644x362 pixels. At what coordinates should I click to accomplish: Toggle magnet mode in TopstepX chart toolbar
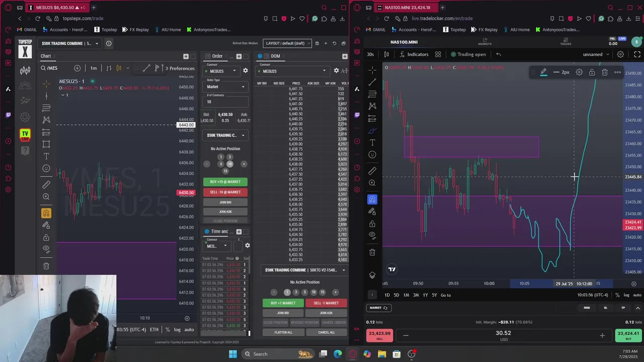click(46, 214)
